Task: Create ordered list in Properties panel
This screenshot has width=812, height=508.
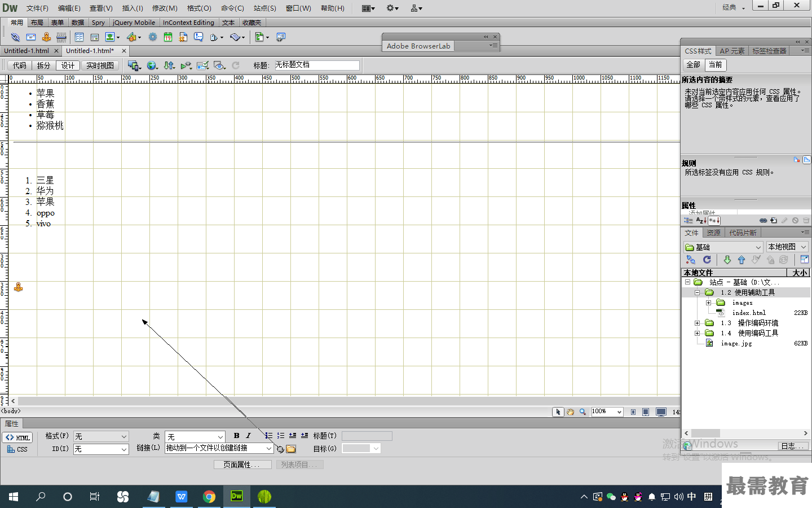Action: point(281,436)
